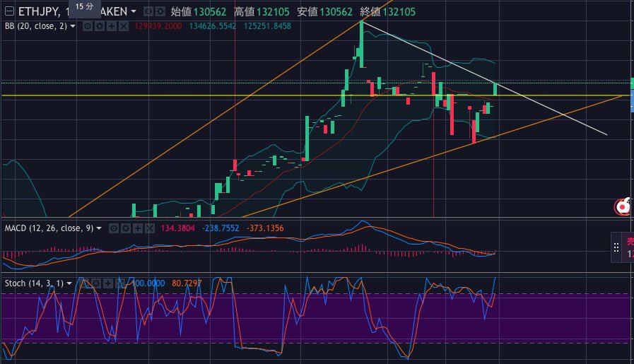
Task: Hide the Bollinger Bands indicator with its eye
Action: tap(88, 27)
